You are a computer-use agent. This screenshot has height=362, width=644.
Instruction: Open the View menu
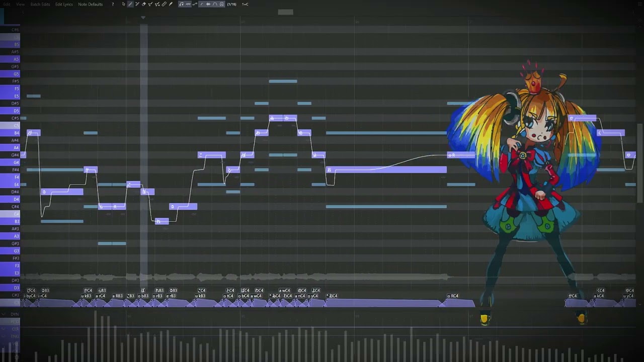coord(20,4)
